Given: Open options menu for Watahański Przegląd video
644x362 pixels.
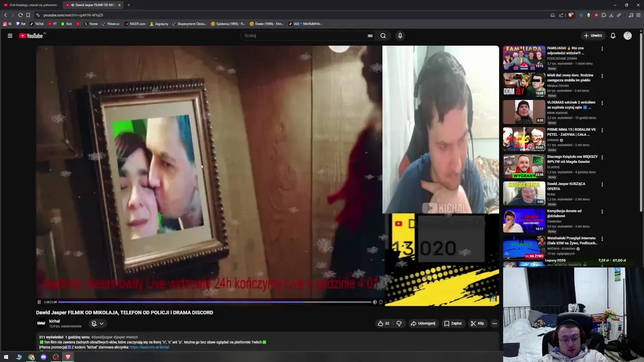Looking at the screenshot, I should (x=602, y=239).
